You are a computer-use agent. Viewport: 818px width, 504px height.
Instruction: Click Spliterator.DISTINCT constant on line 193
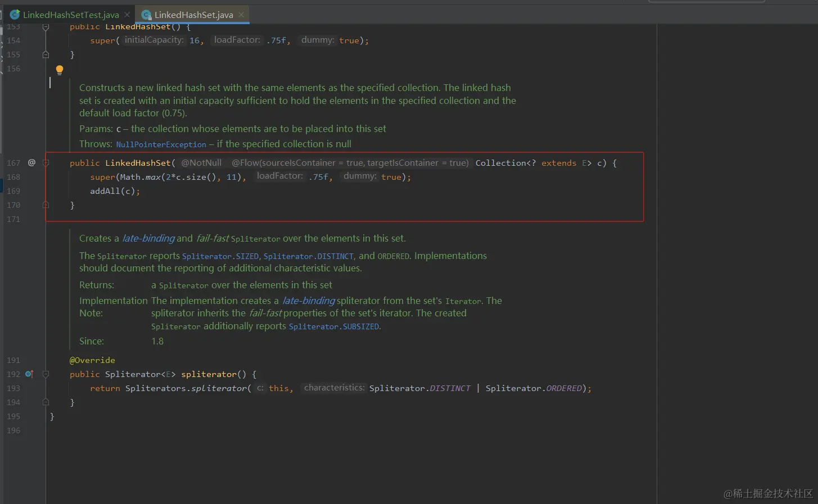coord(419,388)
